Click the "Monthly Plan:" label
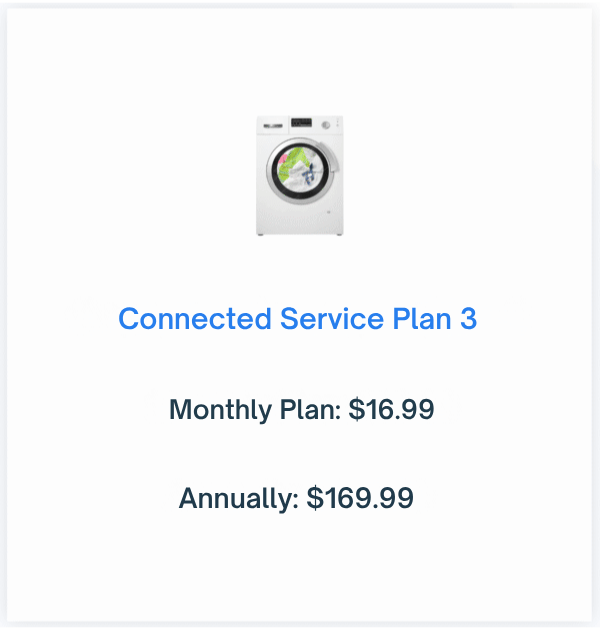 (255, 410)
